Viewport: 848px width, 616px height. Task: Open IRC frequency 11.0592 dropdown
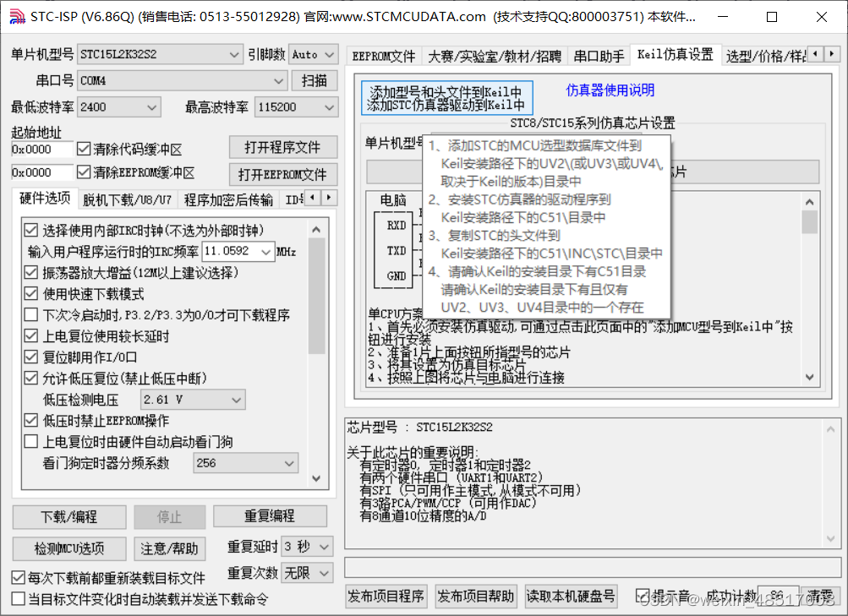238,251
